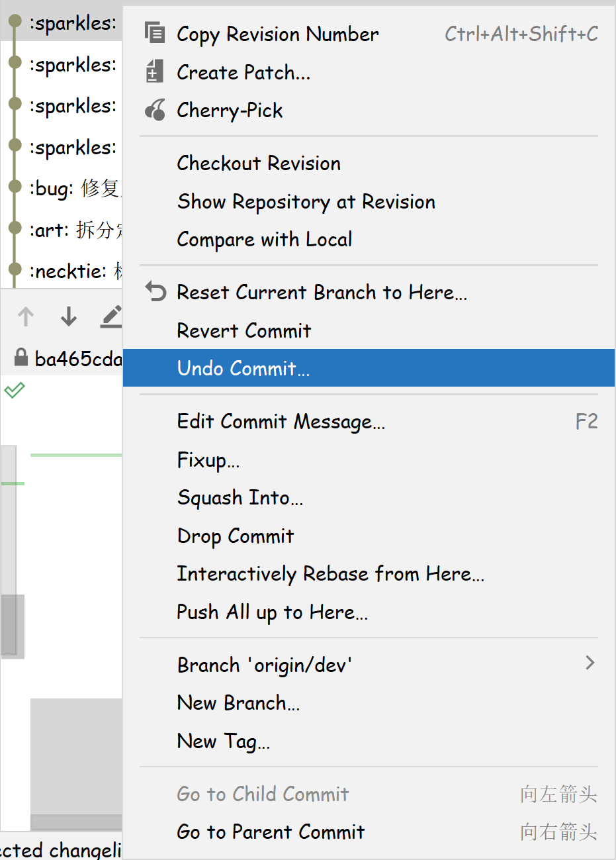The image size is (616, 860).
Task: Click the Reset Current Branch arrow icon
Action: (x=155, y=291)
